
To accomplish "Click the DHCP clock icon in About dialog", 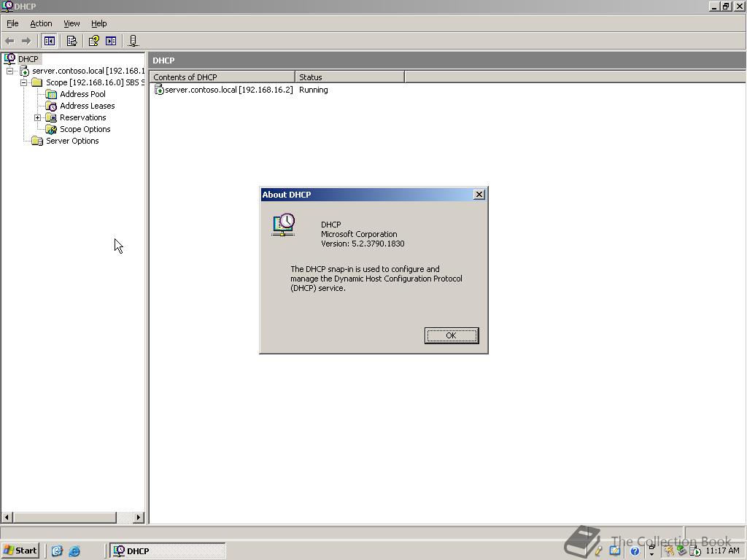I will [284, 225].
